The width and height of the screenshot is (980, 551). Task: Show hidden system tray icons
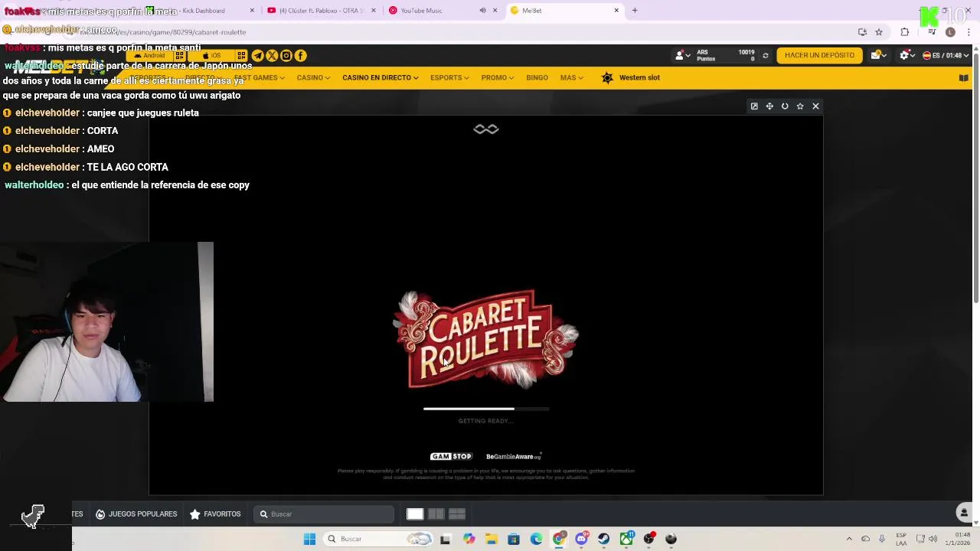point(848,539)
